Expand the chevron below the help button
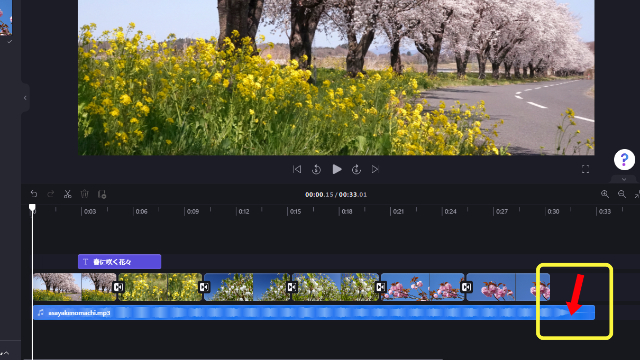Screen dimensions: 640x360 [x=624, y=179]
